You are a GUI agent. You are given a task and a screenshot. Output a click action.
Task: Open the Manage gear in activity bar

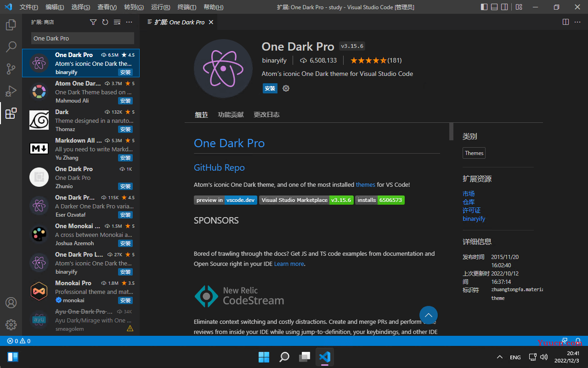coord(11,325)
